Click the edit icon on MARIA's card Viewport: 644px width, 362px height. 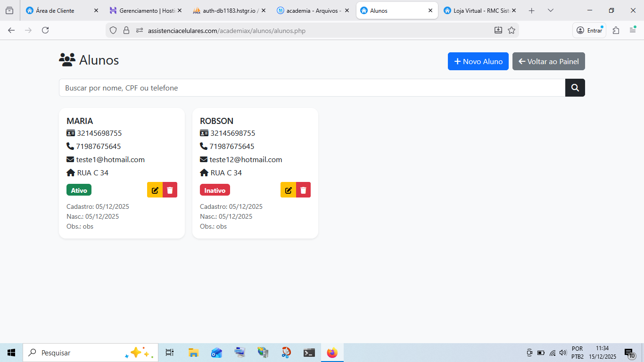coord(155,190)
